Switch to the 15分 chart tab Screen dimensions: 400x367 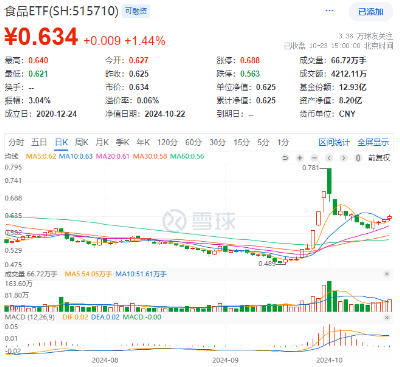(241, 143)
